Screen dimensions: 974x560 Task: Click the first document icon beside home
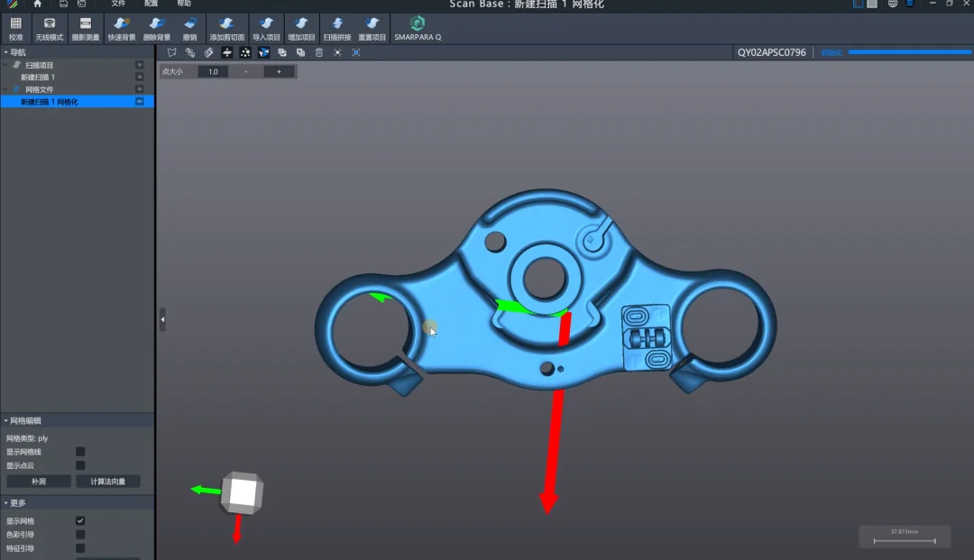63,4
